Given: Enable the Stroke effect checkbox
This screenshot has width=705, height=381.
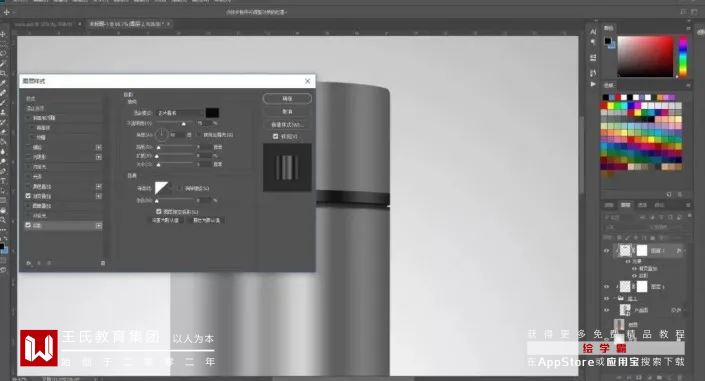Looking at the screenshot, I should (28, 147).
